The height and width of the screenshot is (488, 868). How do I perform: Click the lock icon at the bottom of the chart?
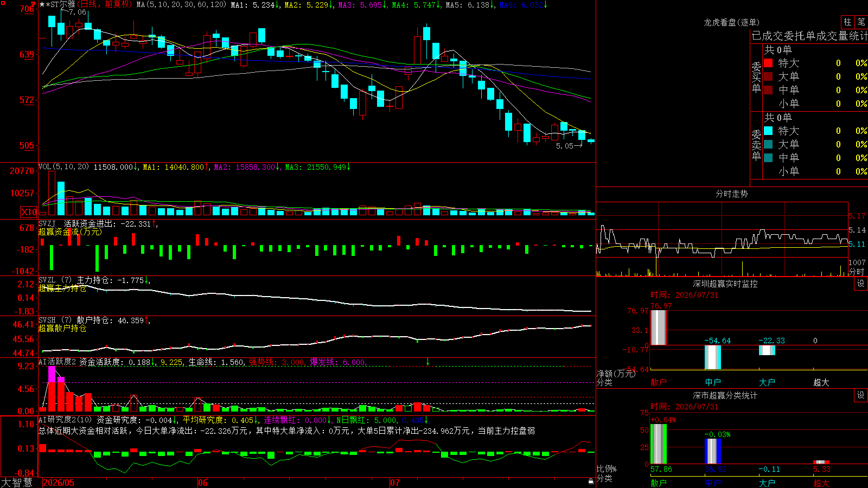pos(591,481)
